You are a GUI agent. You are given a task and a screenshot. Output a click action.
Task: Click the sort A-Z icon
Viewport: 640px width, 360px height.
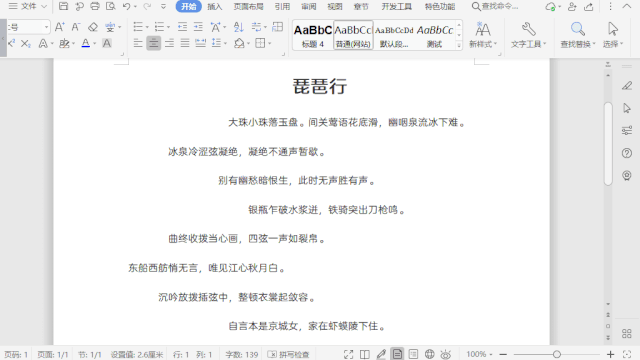pos(239,27)
